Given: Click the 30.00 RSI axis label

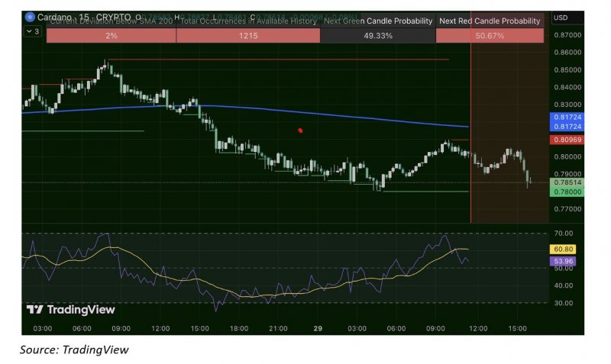Looking at the screenshot, I should 564,302.
